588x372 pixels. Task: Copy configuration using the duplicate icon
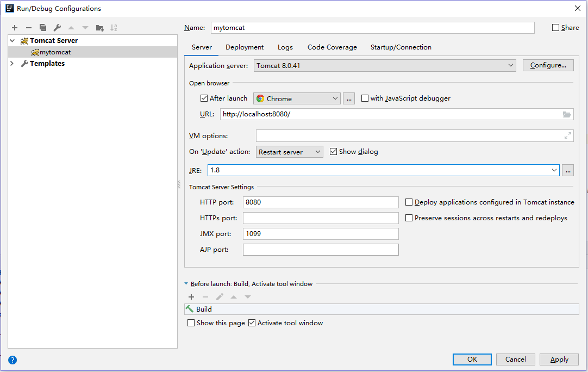(x=43, y=27)
